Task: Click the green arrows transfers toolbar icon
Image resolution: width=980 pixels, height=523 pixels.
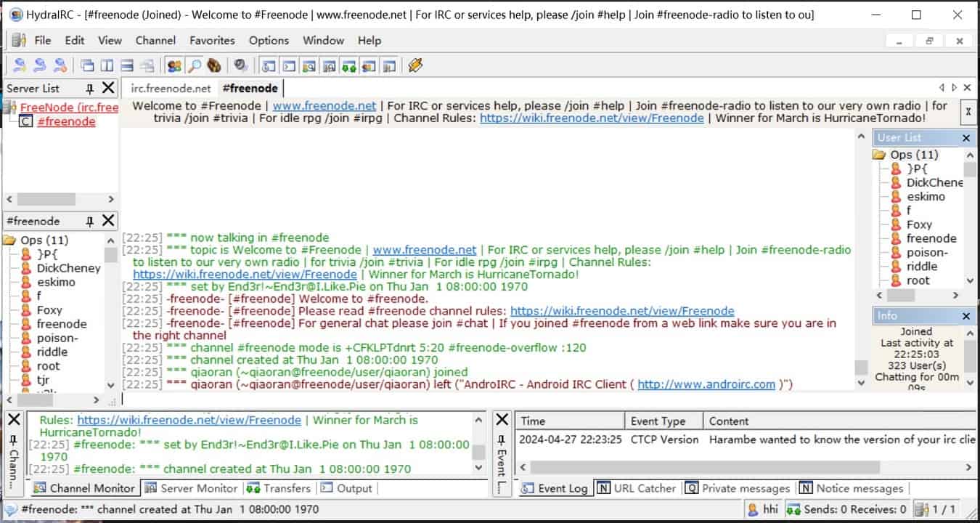Action: (x=349, y=66)
